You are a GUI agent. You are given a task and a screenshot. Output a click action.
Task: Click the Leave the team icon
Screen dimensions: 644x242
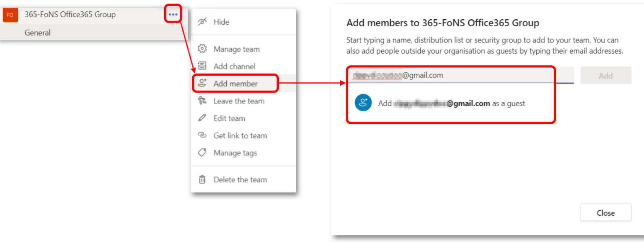[202, 100]
